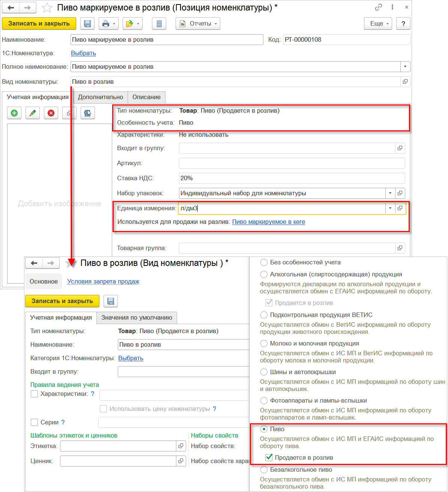Viewport: 448px width, 492px height.
Task: Click the Наименование input field in item window
Action: 167,39
